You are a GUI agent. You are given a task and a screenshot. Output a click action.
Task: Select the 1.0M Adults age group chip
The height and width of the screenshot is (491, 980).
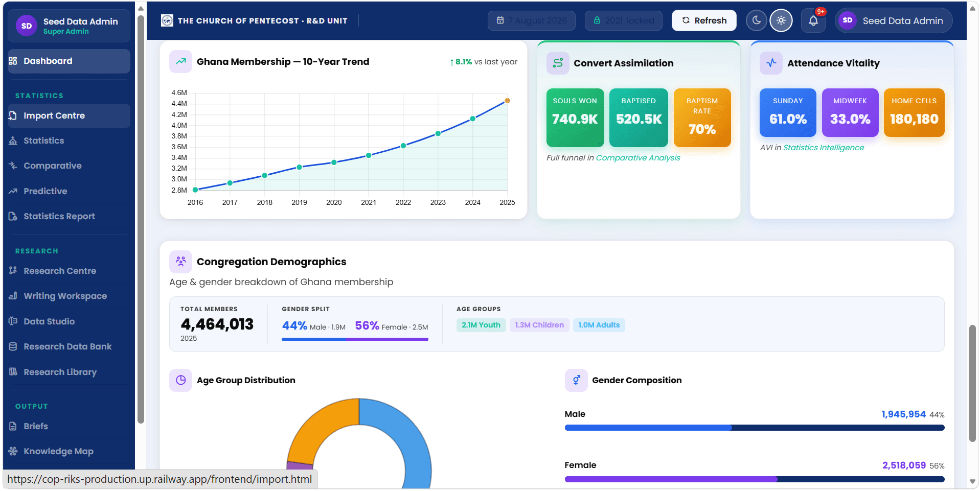(x=599, y=325)
